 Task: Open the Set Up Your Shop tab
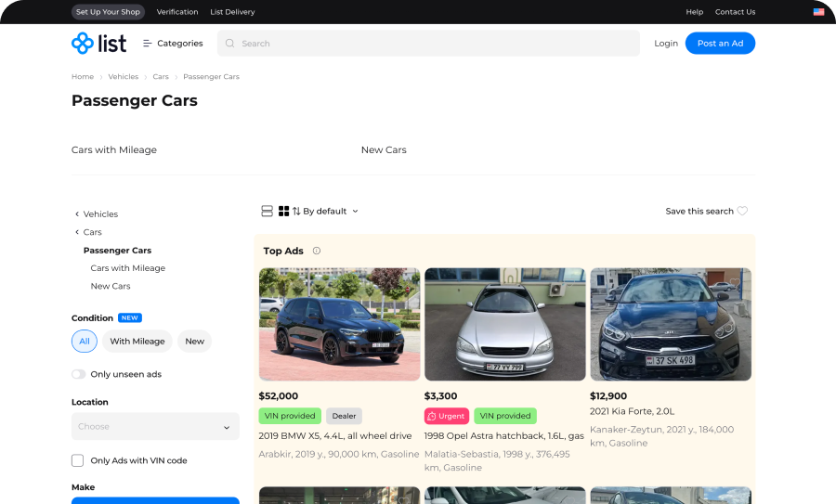(x=109, y=12)
